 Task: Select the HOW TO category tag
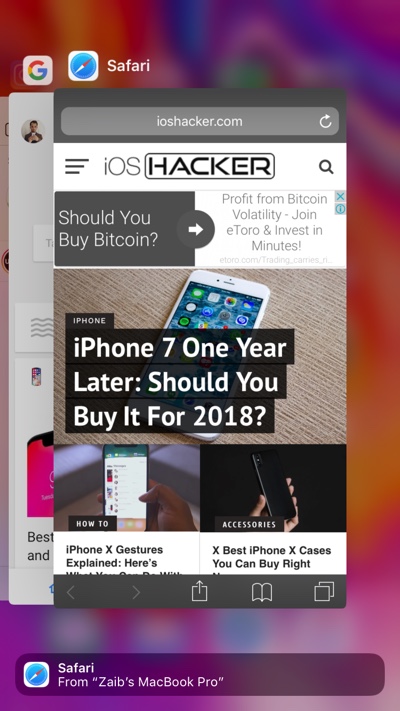tap(93, 524)
